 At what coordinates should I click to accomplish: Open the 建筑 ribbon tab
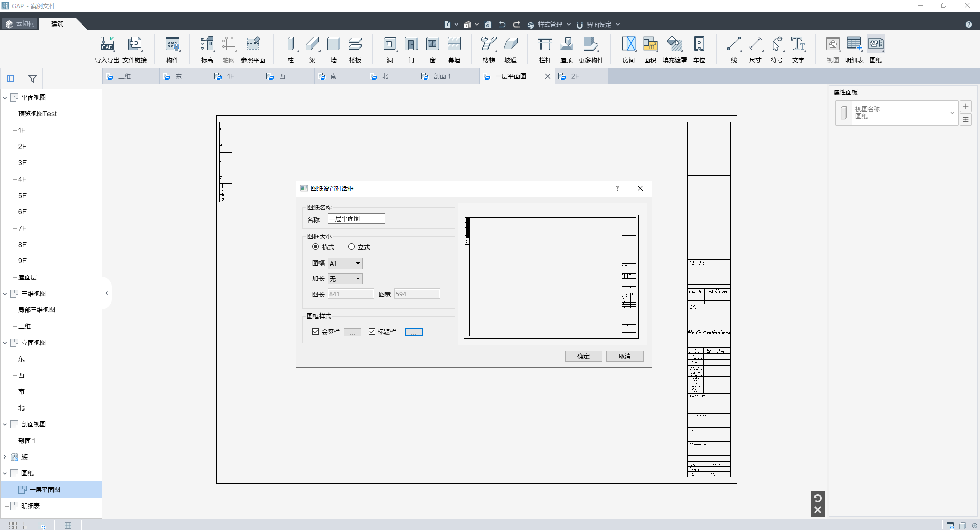57,24
